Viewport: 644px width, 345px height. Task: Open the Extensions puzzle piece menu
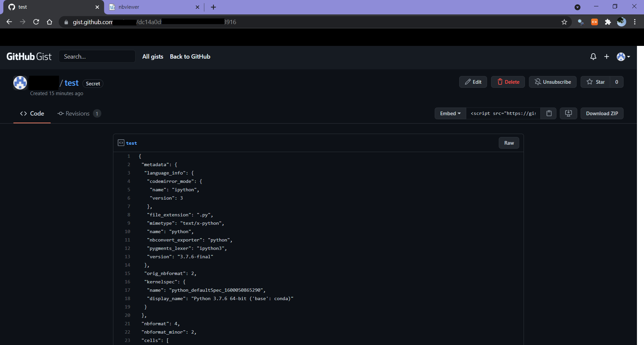(608, 22)
